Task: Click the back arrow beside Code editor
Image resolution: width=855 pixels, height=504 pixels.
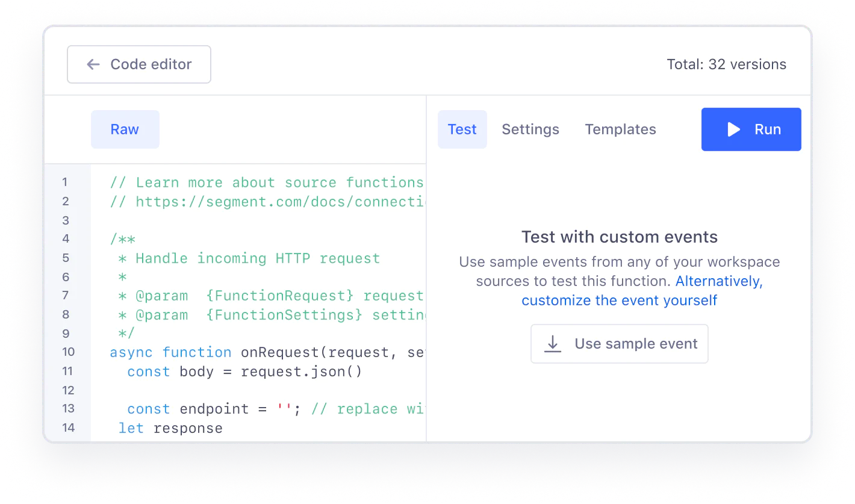Action: [x=93, y=64]
